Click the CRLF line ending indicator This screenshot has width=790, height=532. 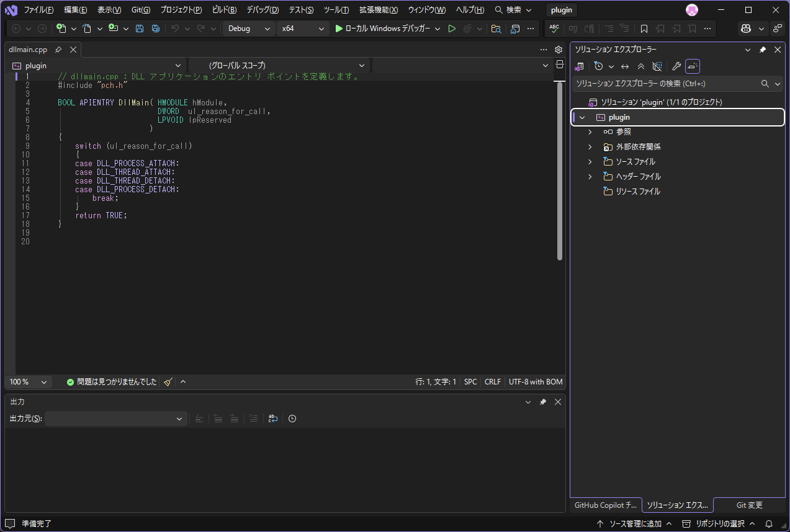(x=493, y=382)
